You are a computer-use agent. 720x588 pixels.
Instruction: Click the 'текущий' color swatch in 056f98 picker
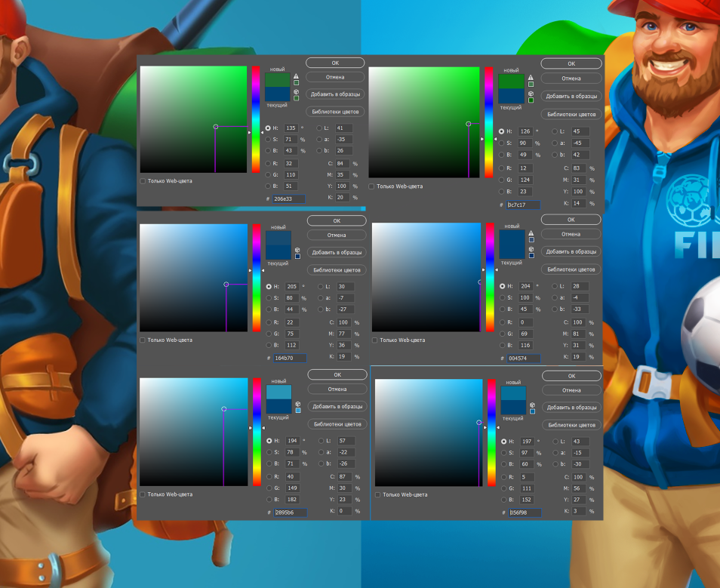point(513,407)
